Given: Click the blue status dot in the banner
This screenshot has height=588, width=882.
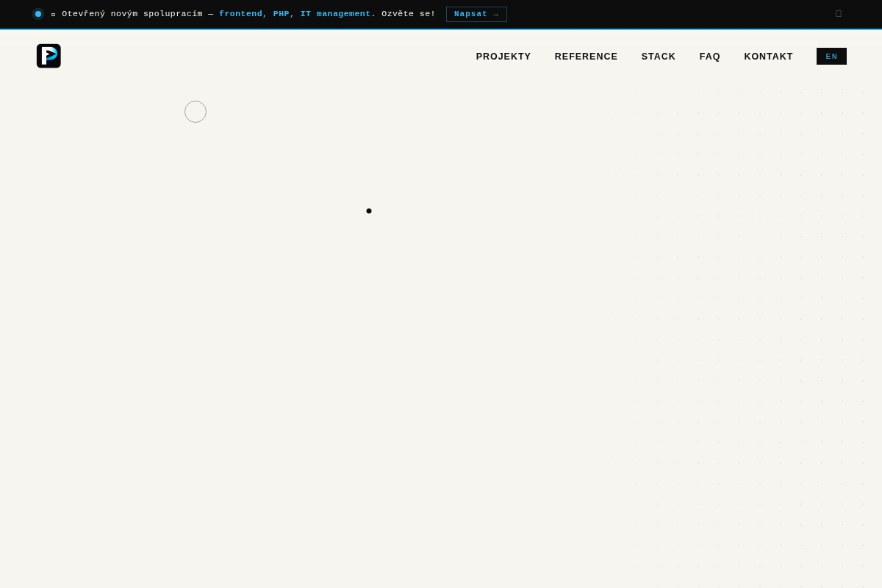Looking at the screenshot, I should click(x=38, y=14).
